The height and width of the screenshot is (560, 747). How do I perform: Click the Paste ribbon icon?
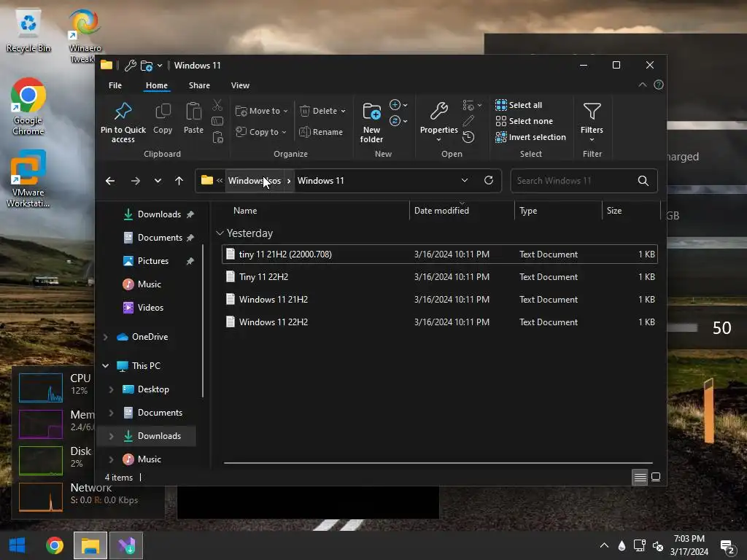193,112
